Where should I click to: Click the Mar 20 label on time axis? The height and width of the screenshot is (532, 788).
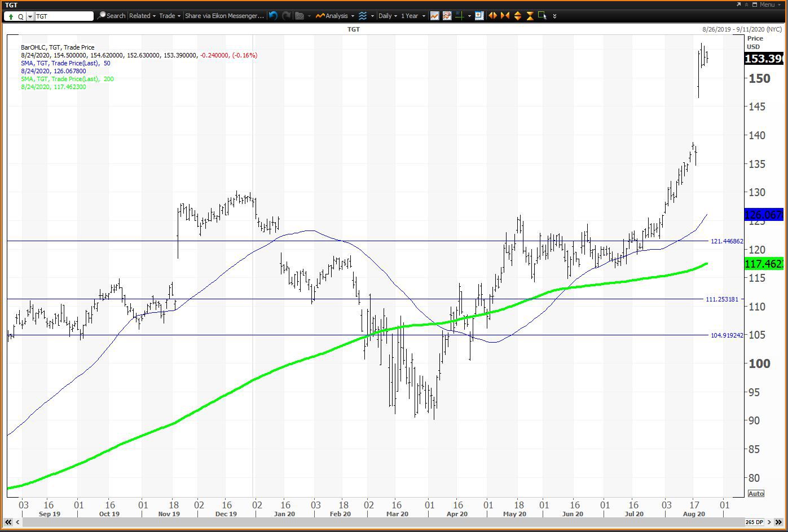[x=397, y=514]
